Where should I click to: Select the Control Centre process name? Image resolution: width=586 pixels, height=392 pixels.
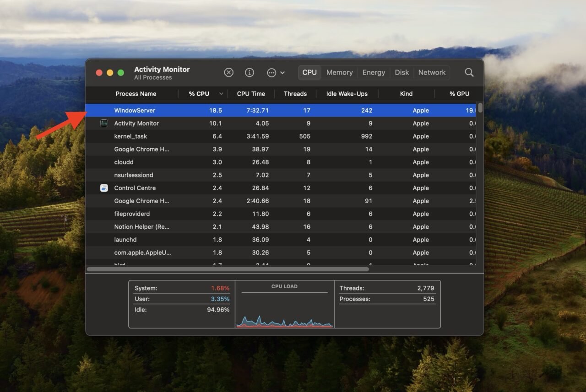click(x=135, y=188)
